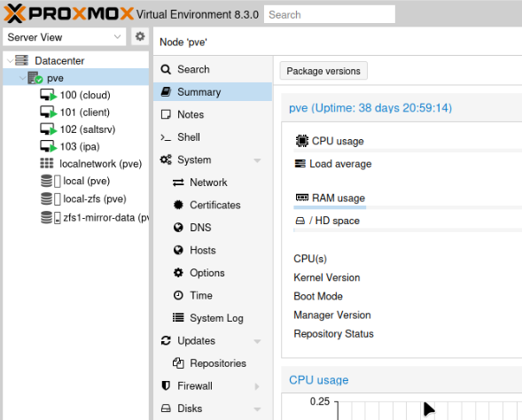Select VM 100 (cloud) in the tree
Image resolution: width=522 pixels, height=420 pixels.
click(76, 95)
